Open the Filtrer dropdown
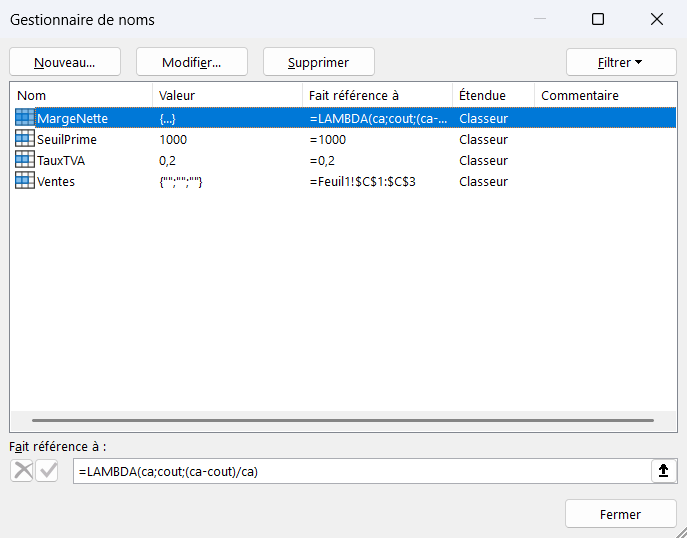Viewport: 687px width, 538px height. [x=621, y=62]
